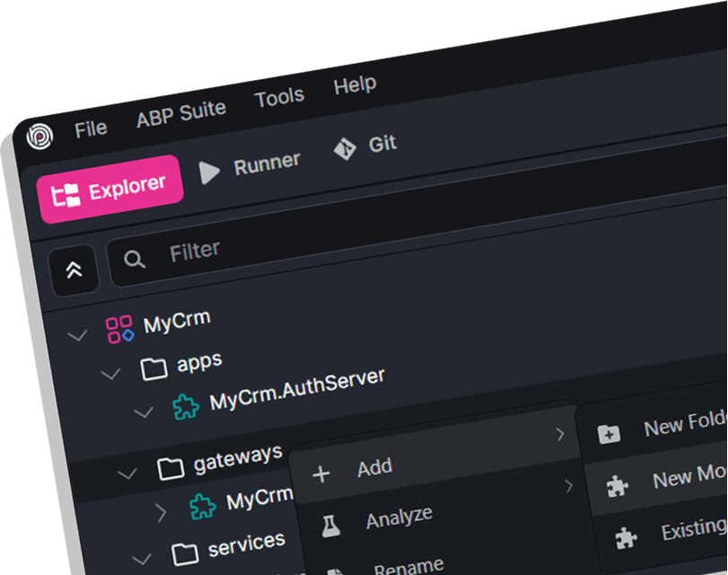Collapse the apps folder
The height and width of the screenshot is (575, 728).
110,373
